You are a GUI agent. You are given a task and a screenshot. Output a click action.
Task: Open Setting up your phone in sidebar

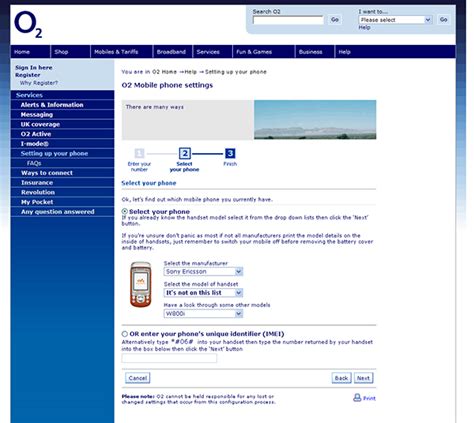(62, 153)
